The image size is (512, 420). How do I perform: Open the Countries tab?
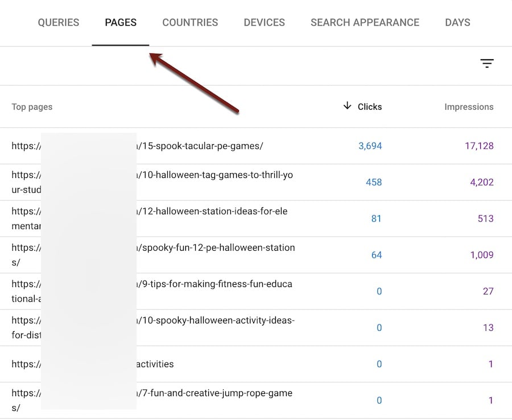190,23
